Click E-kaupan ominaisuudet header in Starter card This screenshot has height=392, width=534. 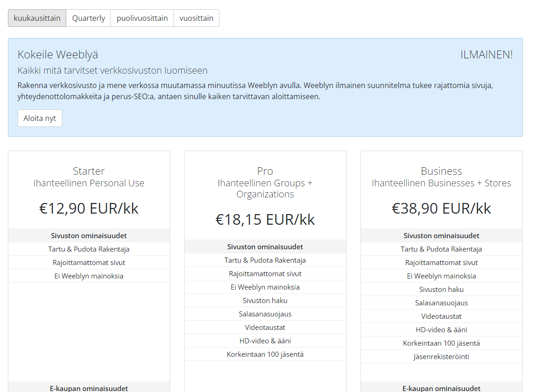(x=89, y=387)
